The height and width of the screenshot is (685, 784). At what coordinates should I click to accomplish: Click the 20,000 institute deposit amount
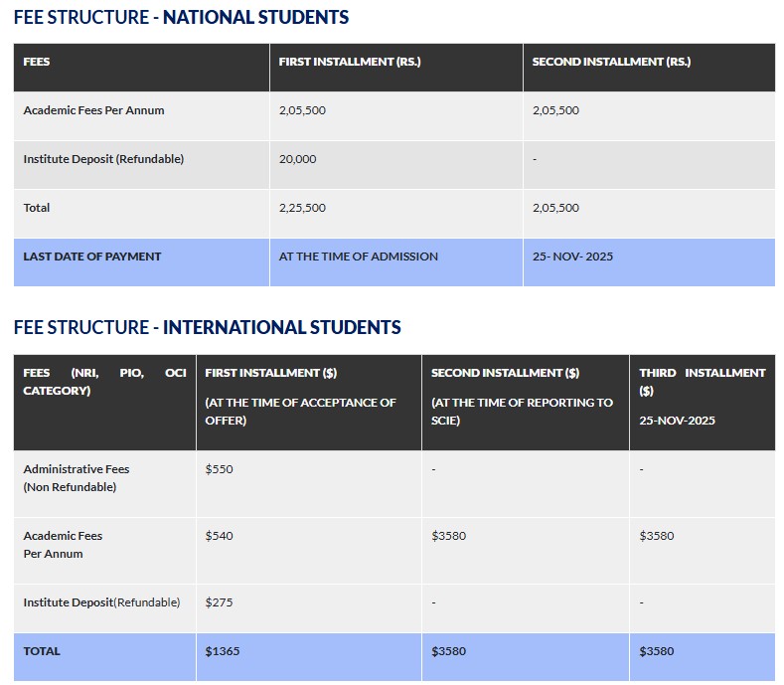pyautogui.click(x=298, y=159)
